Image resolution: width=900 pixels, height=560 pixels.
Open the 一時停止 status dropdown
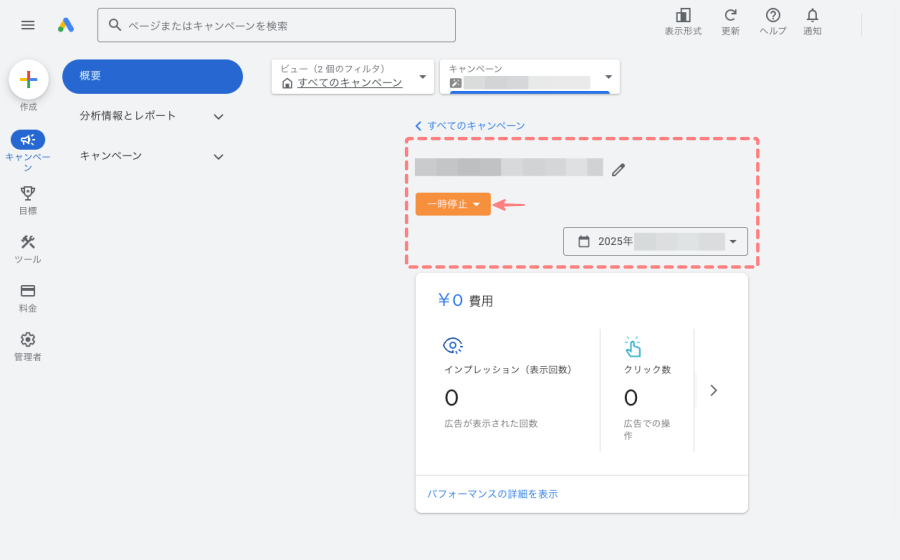click(x=453, y=204)
